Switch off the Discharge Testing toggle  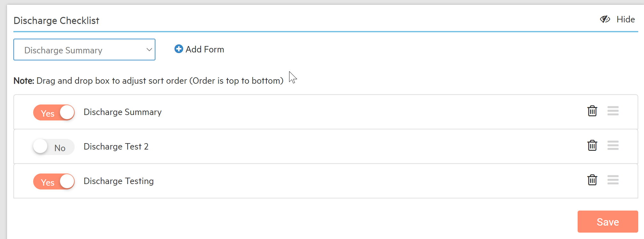(54, 181)
